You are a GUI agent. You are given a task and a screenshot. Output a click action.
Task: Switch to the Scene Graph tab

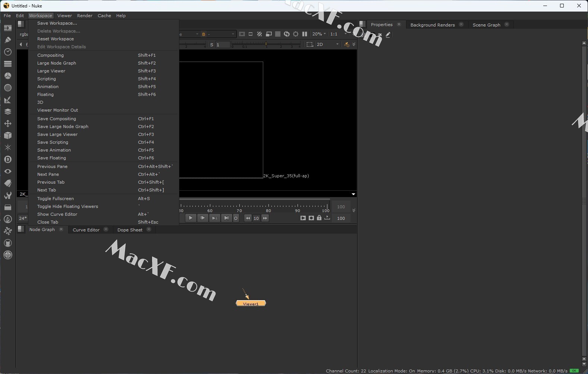(x=486, y=25)
